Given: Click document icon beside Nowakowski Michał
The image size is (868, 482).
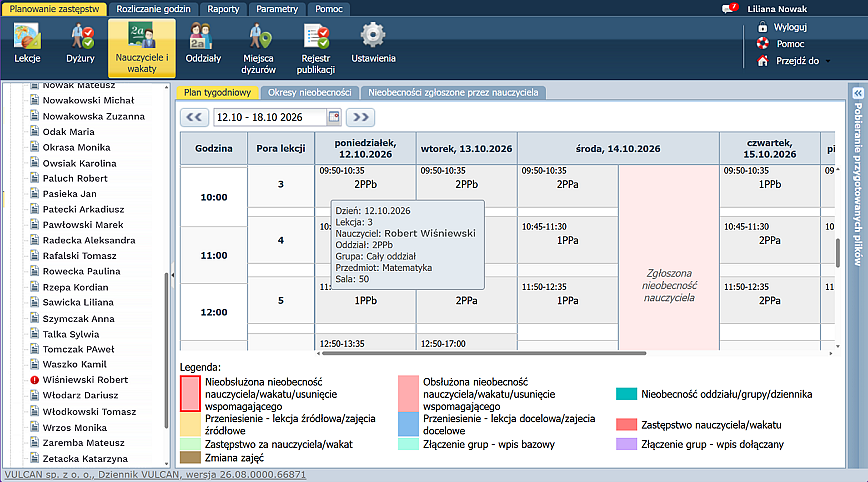Looking at the screenshot, I should (34, 100).
